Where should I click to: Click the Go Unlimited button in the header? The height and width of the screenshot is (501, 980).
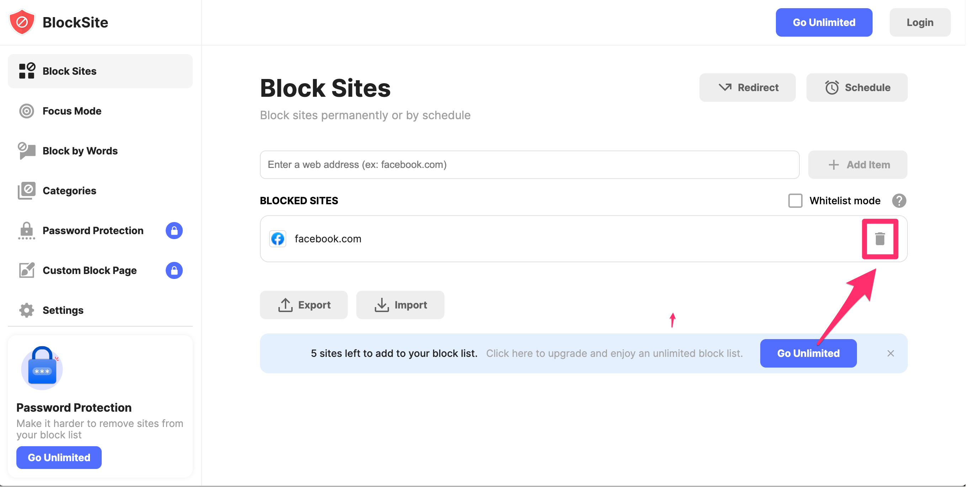click(x=824, y=22)
